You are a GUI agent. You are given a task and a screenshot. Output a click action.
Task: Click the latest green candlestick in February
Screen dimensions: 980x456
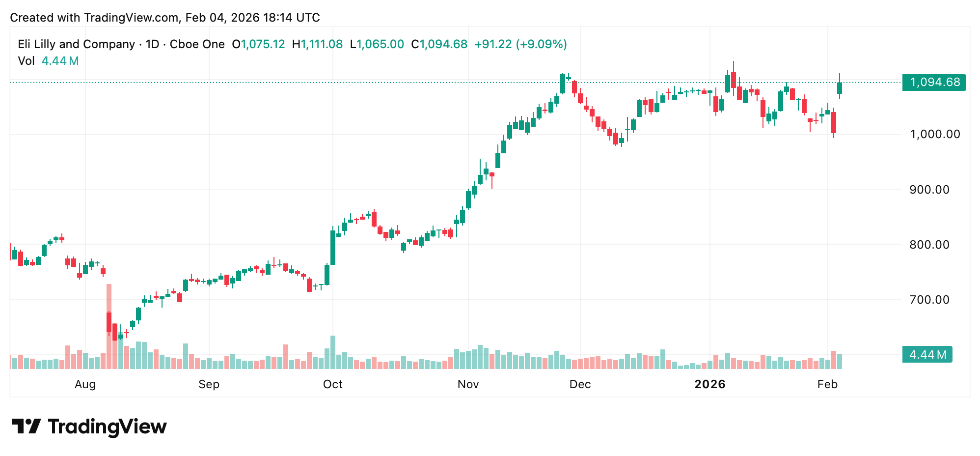[840, 88]
